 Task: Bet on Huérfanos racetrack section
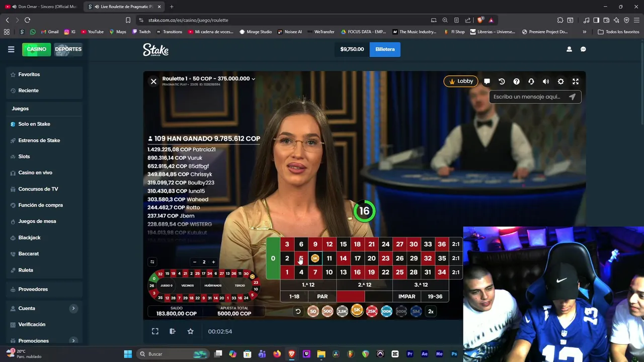pos(213,286)
